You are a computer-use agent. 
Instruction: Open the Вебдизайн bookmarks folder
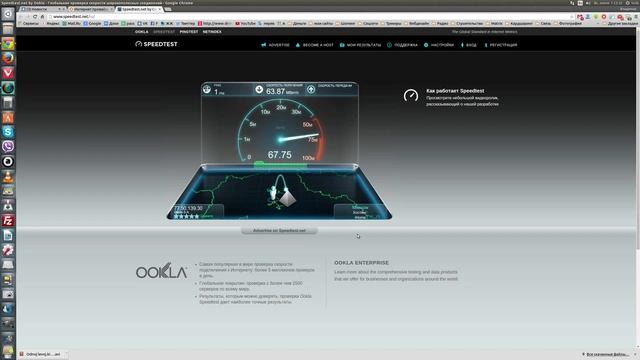416,24
